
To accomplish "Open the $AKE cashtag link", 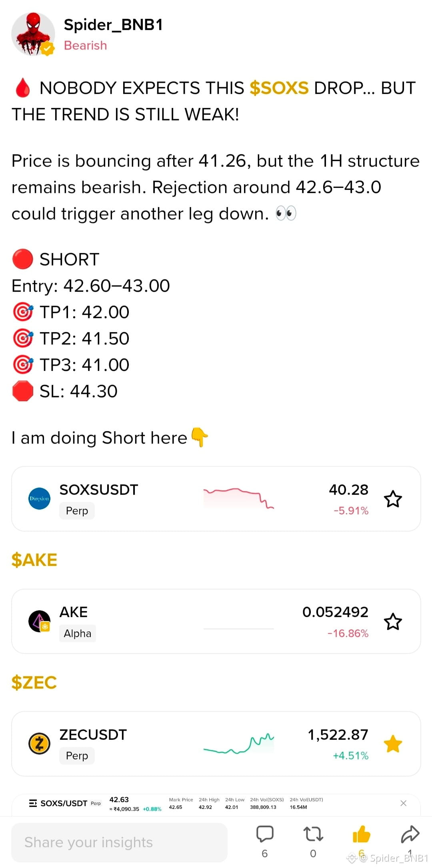I will (34, 560).
